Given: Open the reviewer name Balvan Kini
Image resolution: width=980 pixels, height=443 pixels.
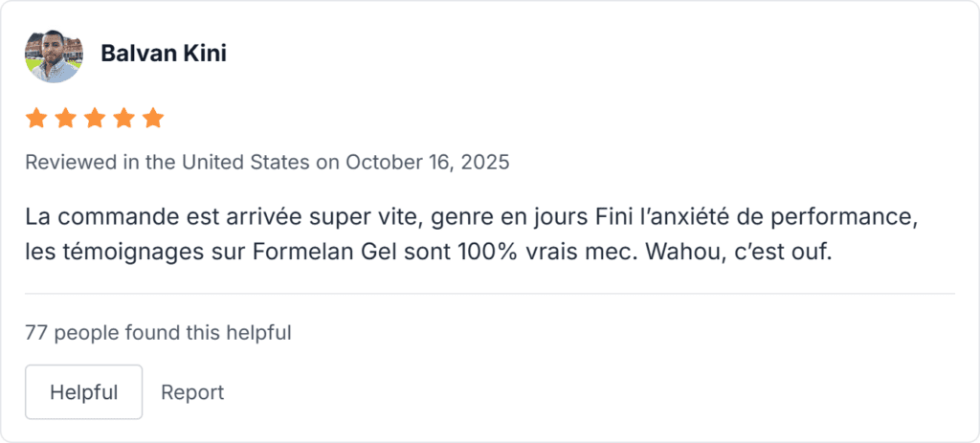Looking at the screenshot, I should 164,54.
